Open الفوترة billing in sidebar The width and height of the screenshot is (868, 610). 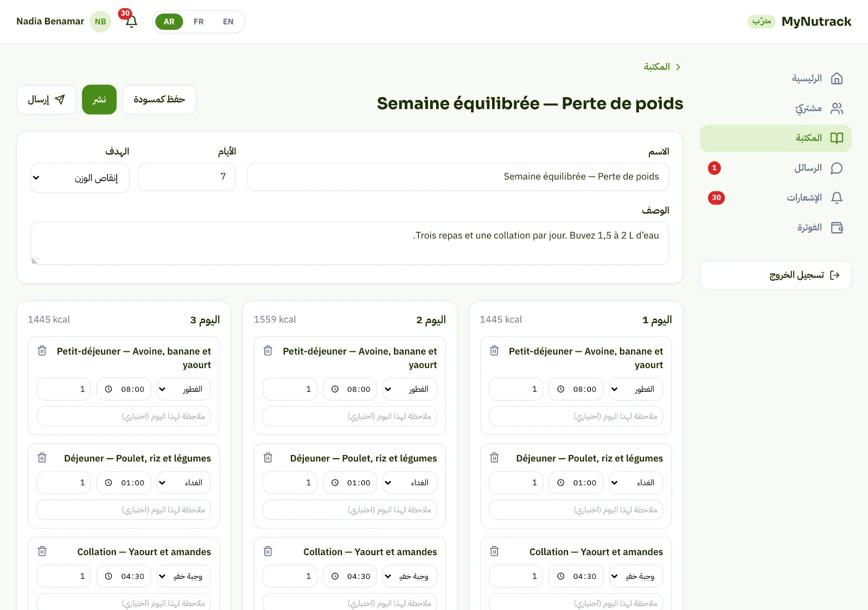click(x=776, y=228)
